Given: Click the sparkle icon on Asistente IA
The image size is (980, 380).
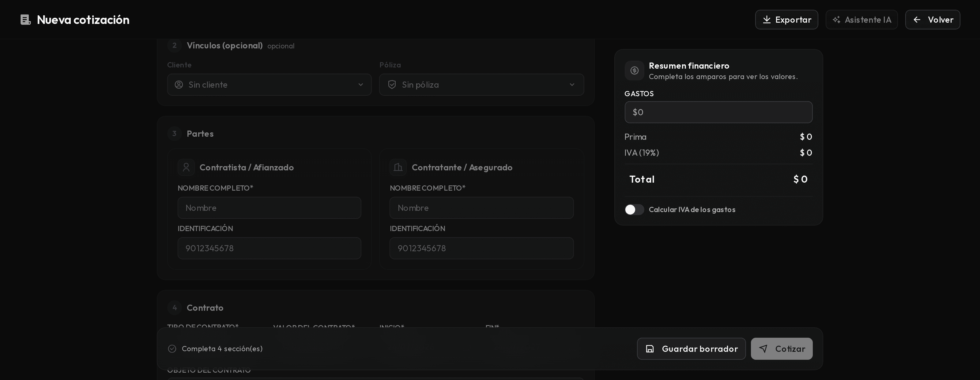Looking at the screenshot, I should tap(836, 20).
